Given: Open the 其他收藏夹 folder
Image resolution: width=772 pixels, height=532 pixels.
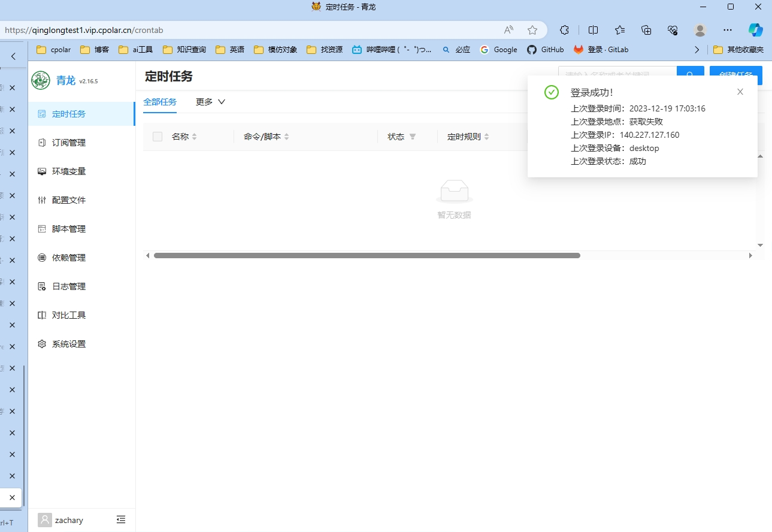Looking at the screenshot, I should [738, 50].
